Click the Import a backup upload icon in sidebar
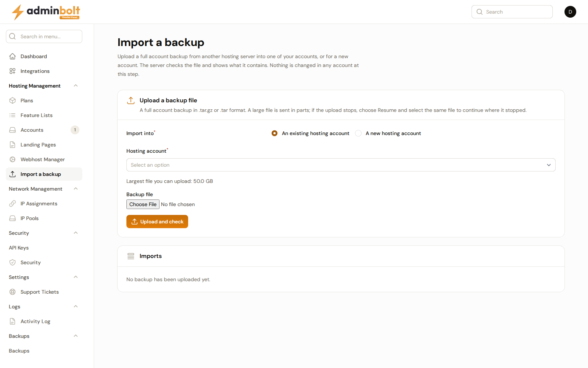This screenshot has height=368, width=588. (x=12, y=174)
